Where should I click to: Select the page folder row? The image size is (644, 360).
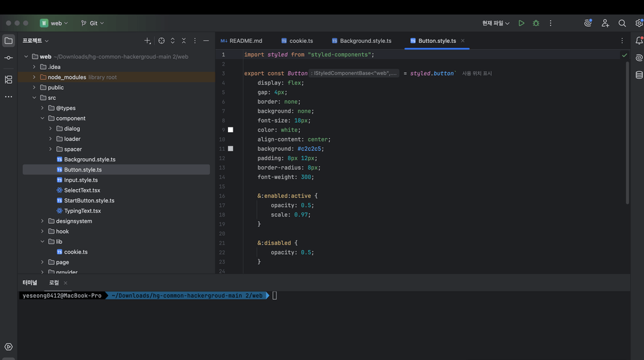[116, 262]
